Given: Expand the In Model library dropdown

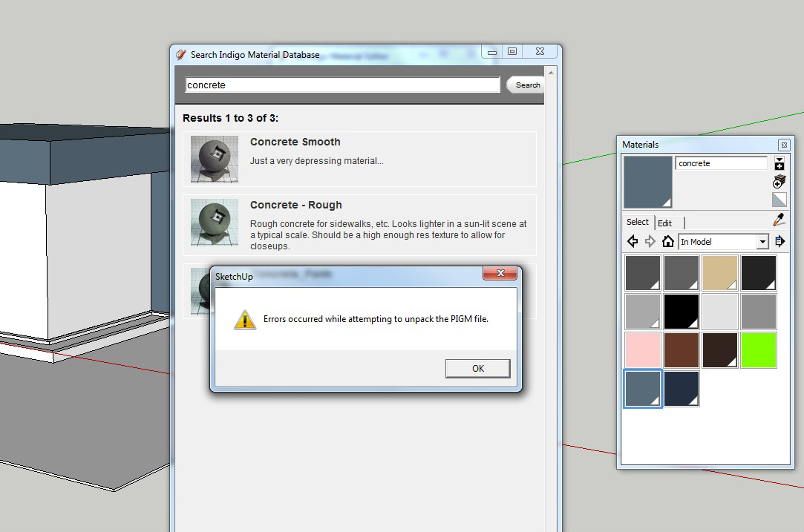Looking at the screenshot, I should pos(762,242).
